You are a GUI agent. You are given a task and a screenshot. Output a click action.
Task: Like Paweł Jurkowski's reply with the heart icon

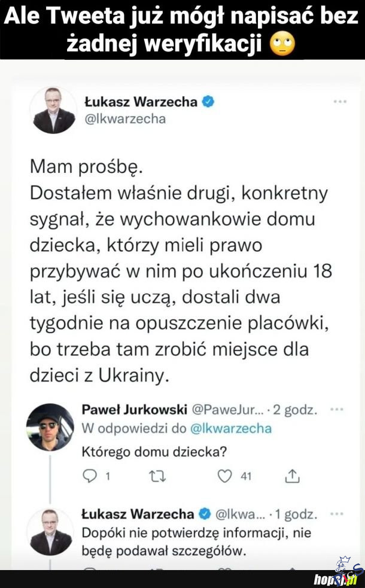224,476
